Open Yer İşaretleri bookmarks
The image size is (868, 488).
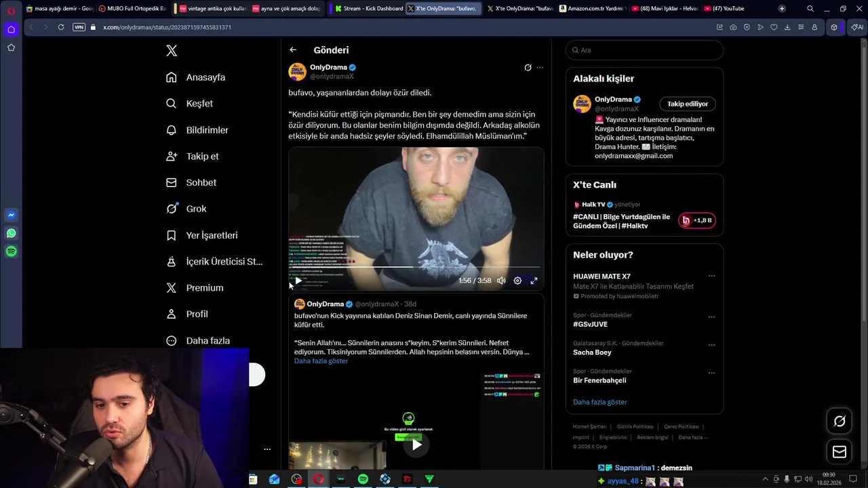click(201, 235)
